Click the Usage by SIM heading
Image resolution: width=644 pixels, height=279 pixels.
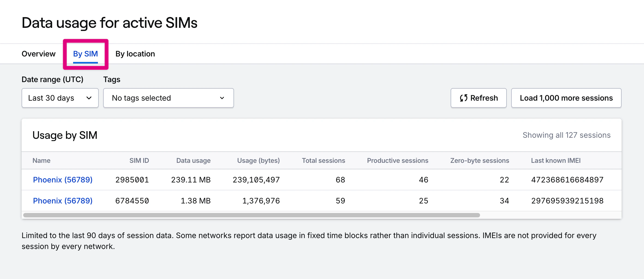65,135
